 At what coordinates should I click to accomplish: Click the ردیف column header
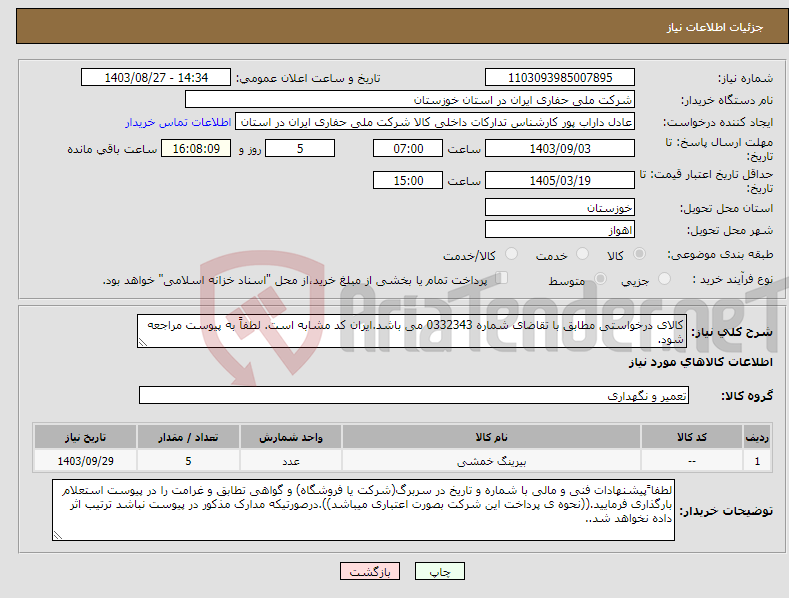pyautogui.click(x=757, y=437)
